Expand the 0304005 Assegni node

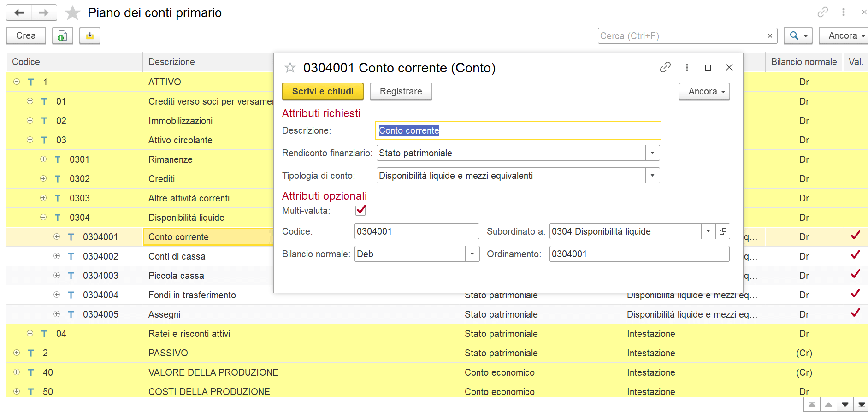[57, 314]
